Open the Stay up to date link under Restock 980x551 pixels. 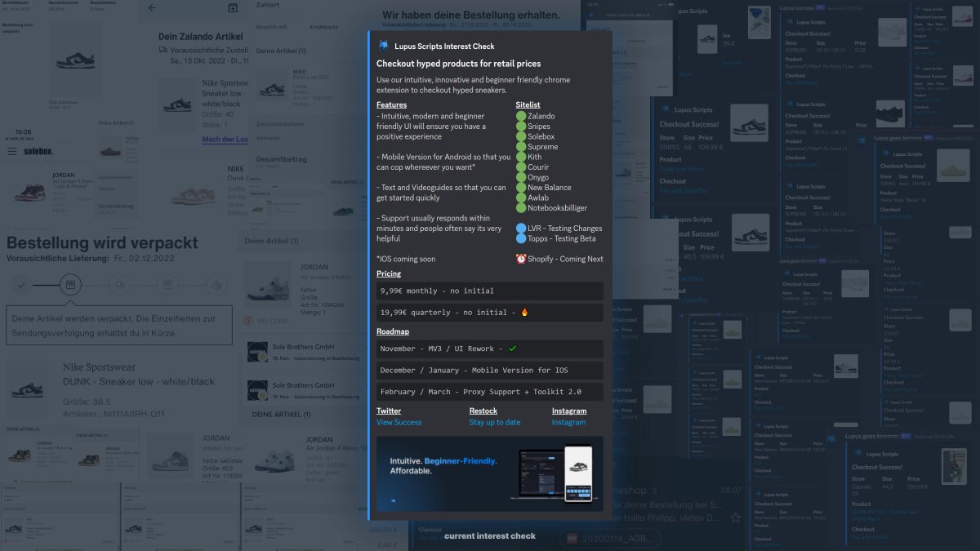click(x=495, y=422)
